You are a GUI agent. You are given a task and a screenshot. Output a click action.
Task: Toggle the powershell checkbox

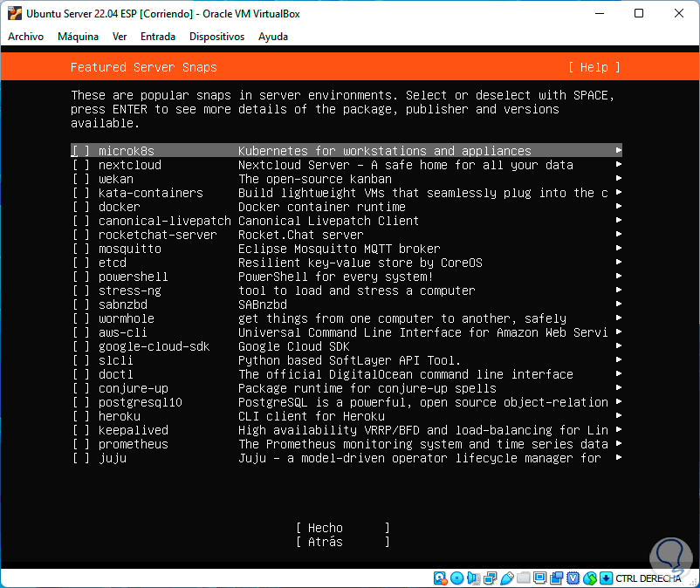tap(81, 277)
